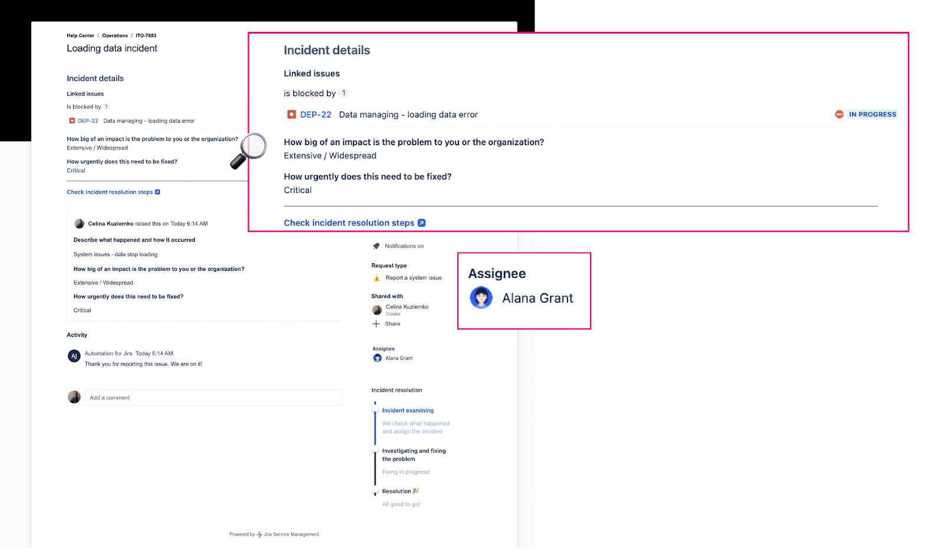
Task: Open the Operations breadcrumb
Action: click(x=114, y=35)
